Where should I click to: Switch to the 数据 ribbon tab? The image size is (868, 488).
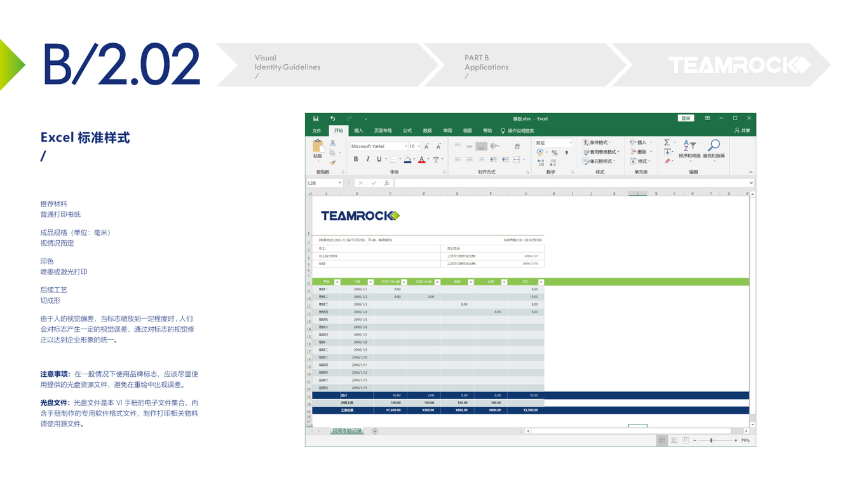point(428,130)
